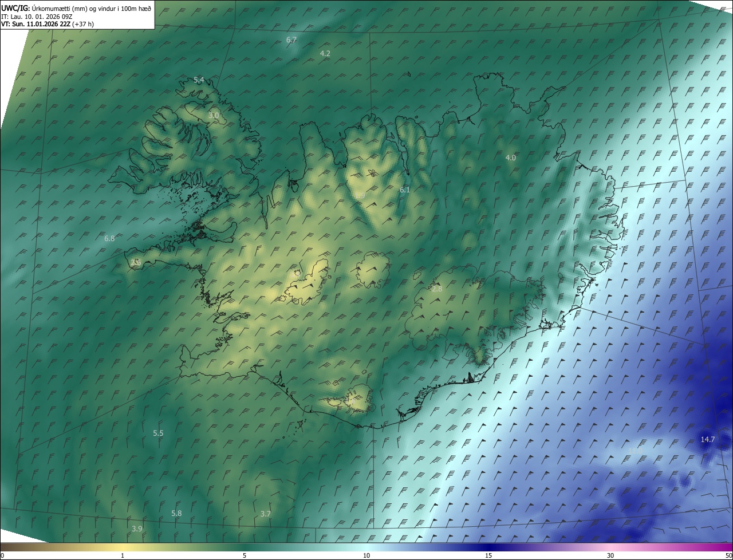Select the 4.2 precipitation value label
733x560 pixels.
point(325,53)
